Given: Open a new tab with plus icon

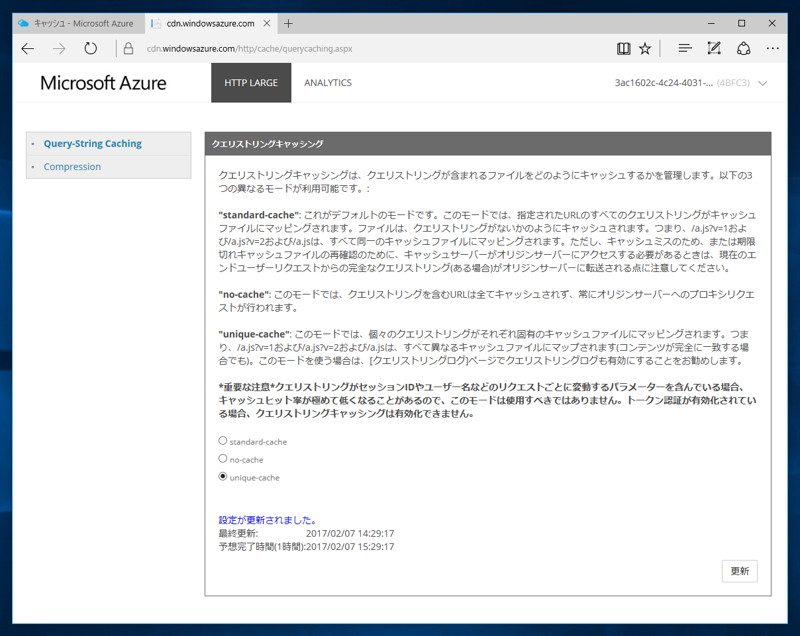Looking at the screenshot, I should tap(288, 23).
